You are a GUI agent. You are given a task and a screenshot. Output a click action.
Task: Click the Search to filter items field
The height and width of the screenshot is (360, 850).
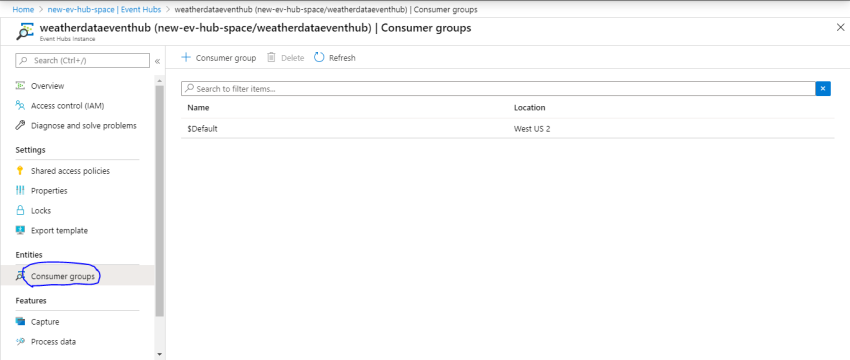498,88
